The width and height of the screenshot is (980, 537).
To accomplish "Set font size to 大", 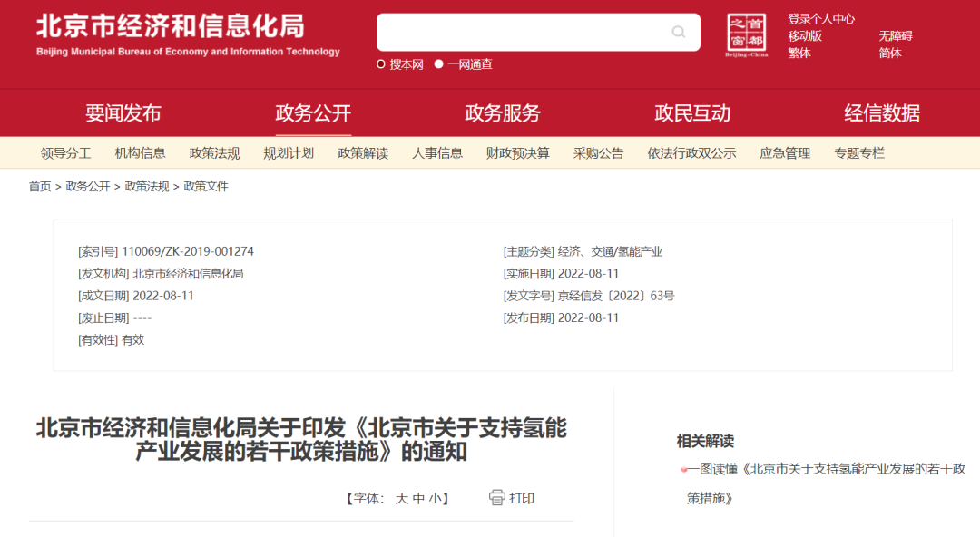I will pos(401,498).
